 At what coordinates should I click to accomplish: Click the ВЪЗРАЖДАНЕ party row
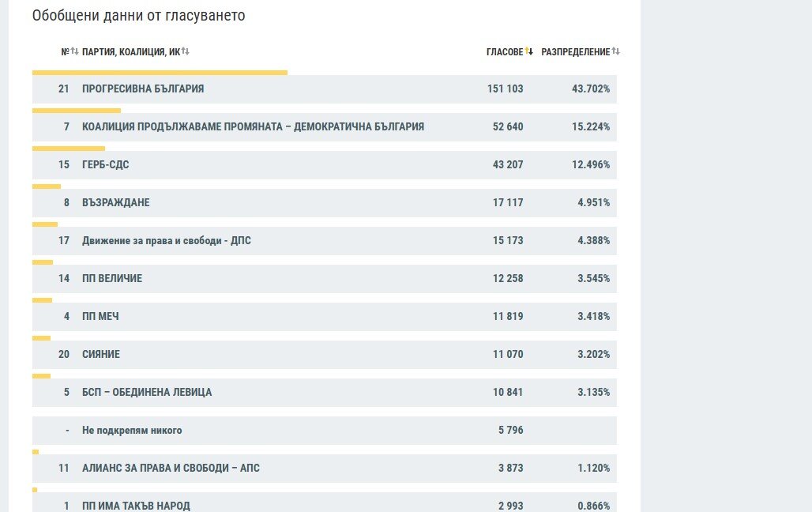click(x=324, y=202)
